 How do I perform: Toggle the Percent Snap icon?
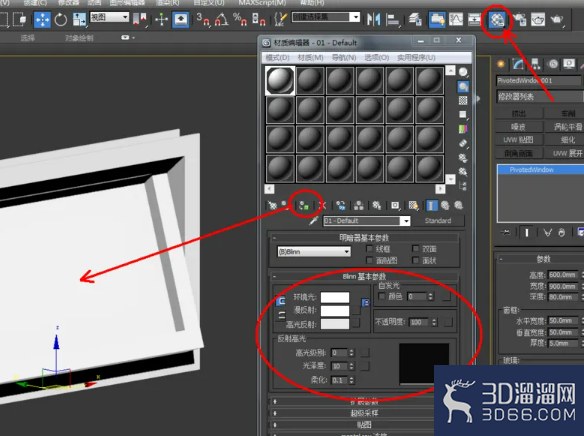(239, 19)
